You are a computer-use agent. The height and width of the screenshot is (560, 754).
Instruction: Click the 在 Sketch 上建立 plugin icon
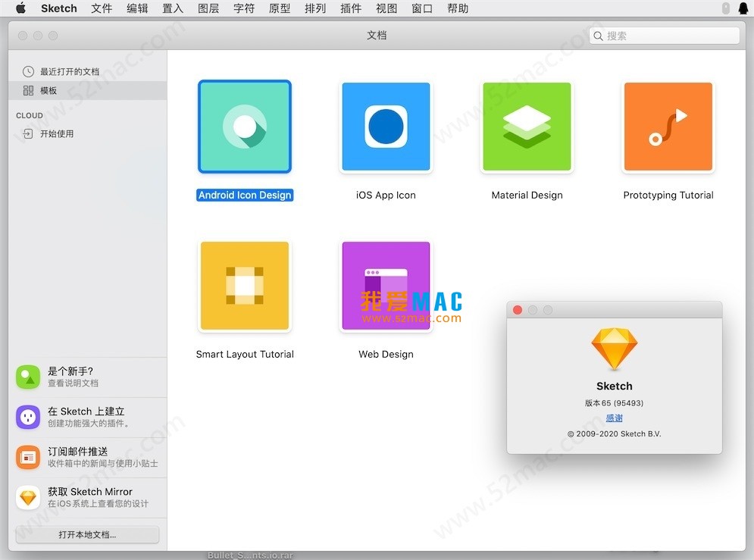click(28, 417)
